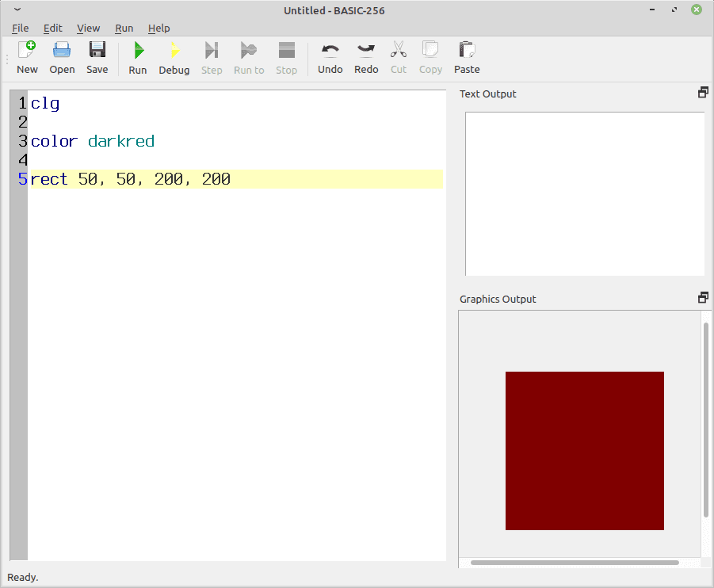
Task: Open the window menu in title bar
Action: click(x=17, y=10)
